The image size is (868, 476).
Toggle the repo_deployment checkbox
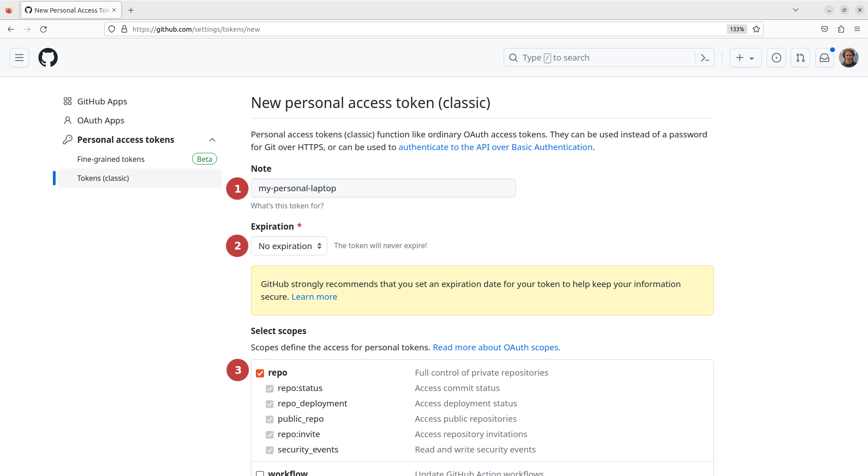click(270, 404)
